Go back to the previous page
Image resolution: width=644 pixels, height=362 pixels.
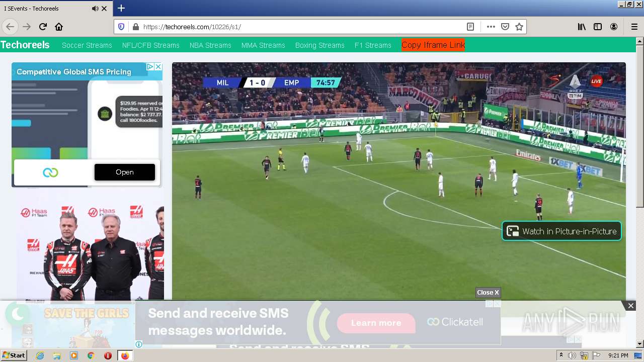tap(10, 27)
